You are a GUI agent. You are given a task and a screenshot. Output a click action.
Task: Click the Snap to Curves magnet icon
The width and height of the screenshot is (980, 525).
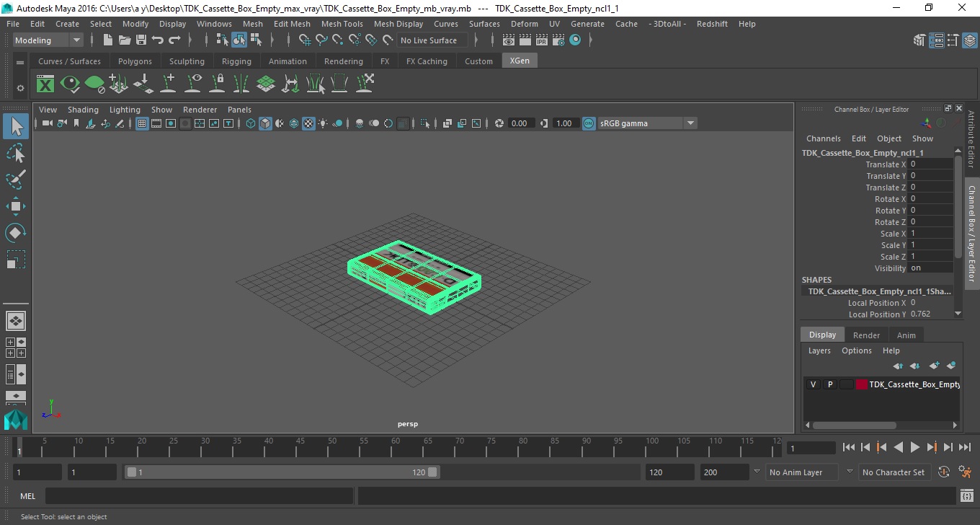tap(321, 40)
